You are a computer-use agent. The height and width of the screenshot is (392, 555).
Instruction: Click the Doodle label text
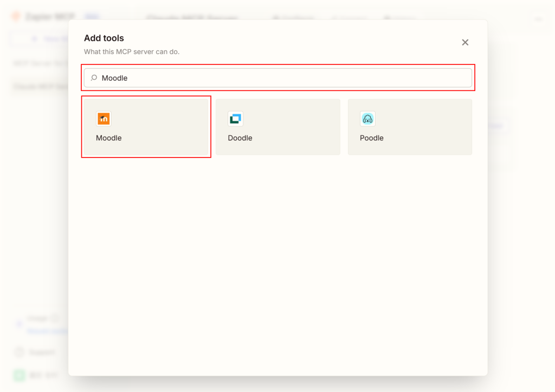pyautogui.click(x=240, y=138)
